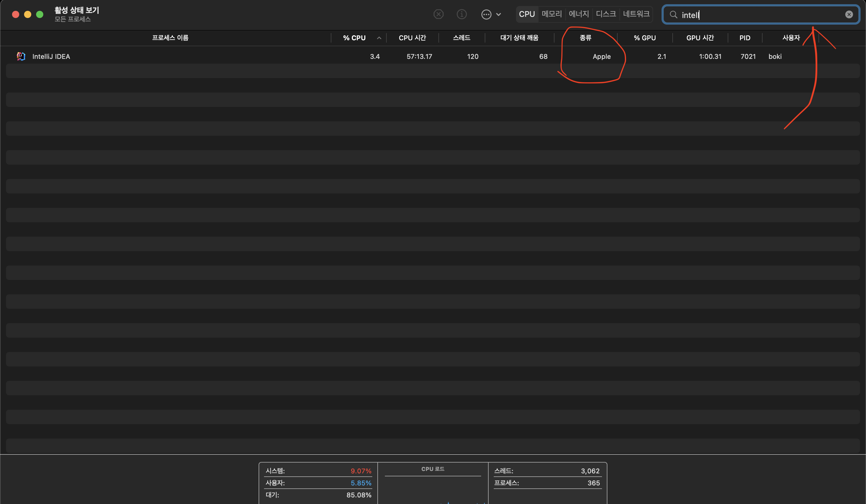The height and width of the screenshot is (504, 866).
Task: Click the magnifying glass search icon
Action: click(673, 15)
